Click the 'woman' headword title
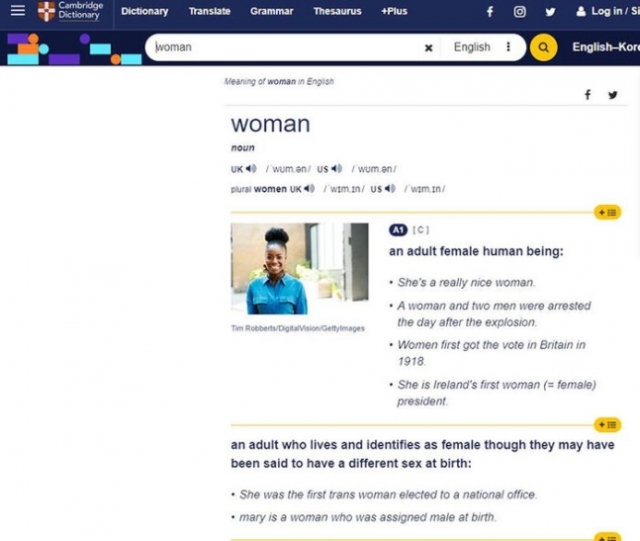The width and height of the screenshot is (640, 541). 271,124
